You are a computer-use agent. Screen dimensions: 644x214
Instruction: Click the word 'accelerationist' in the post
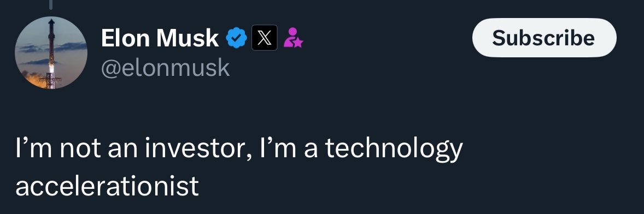(107, 186)
